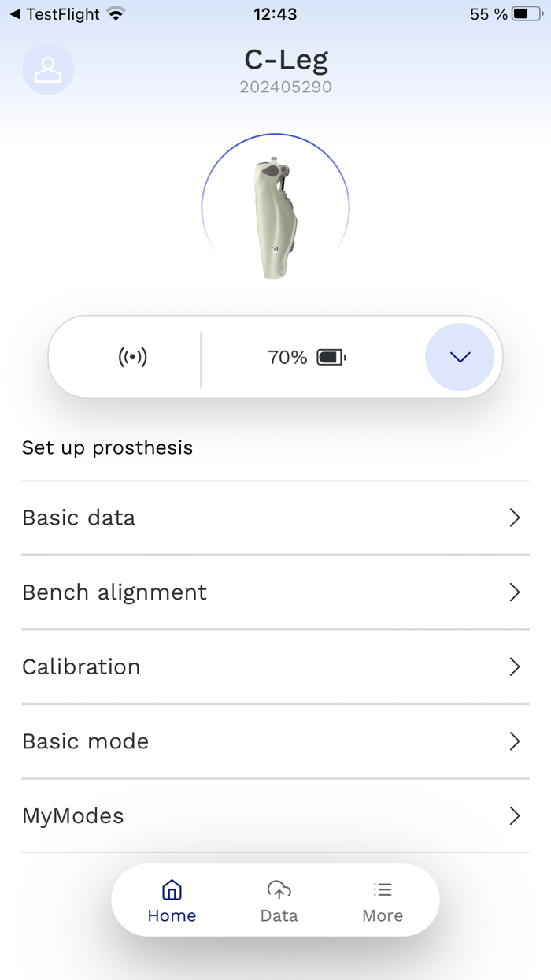Image resolution: width=551 pixels, height=980 pixels.
Task: Tap the 70% battery level indicator
Action: [x=286, y=356]
